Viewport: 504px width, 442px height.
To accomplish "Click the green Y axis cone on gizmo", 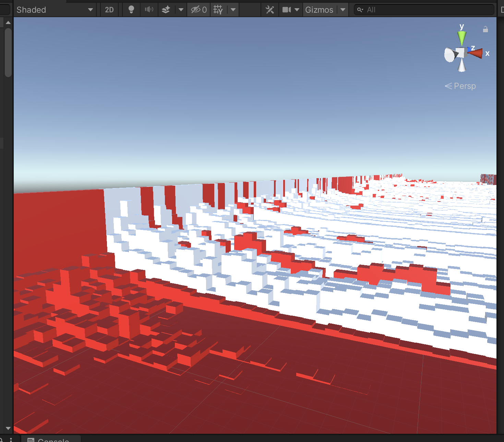I will click(462, 37).
